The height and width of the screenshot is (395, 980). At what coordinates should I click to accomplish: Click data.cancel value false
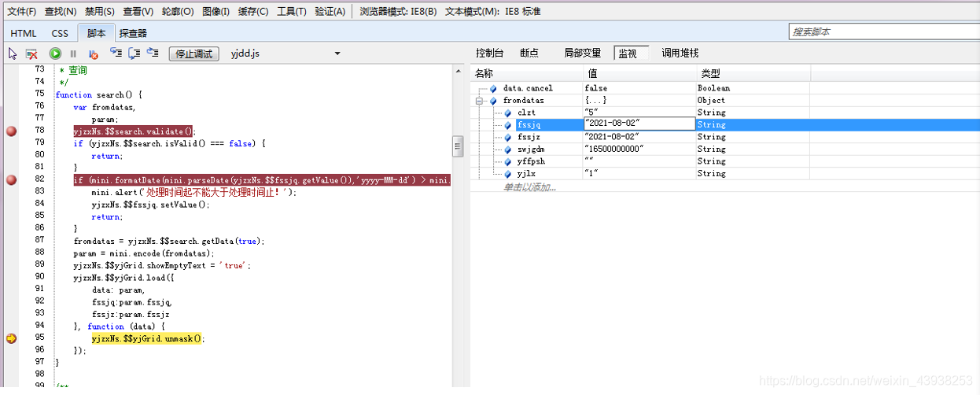pos(595,88)
